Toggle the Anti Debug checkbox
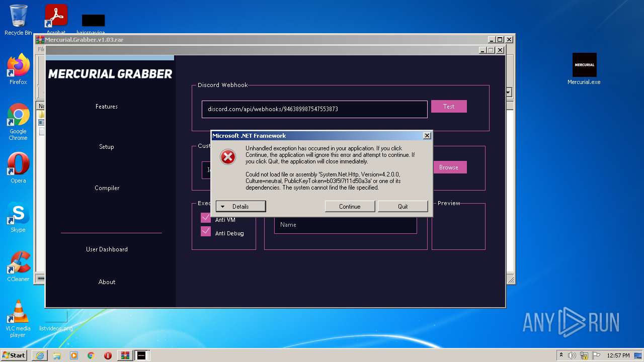 pyautogui.click(x=206, y=231)
